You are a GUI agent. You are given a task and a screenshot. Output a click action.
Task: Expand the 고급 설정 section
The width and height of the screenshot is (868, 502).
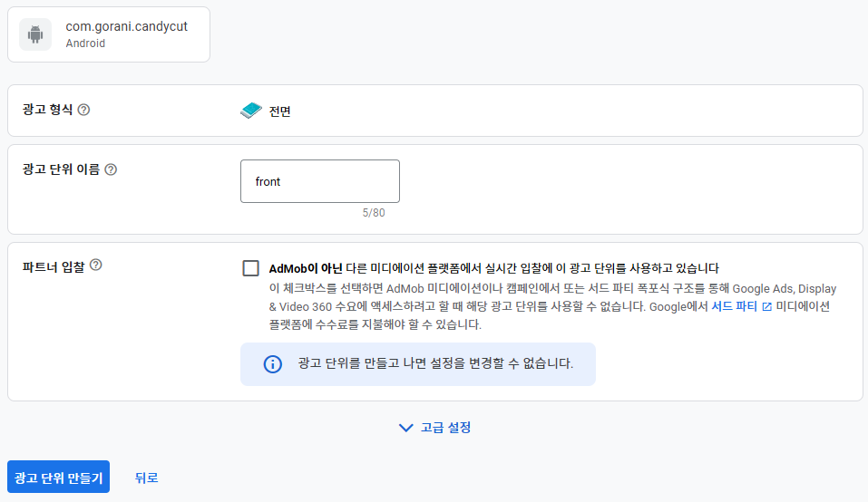[434, 428]
